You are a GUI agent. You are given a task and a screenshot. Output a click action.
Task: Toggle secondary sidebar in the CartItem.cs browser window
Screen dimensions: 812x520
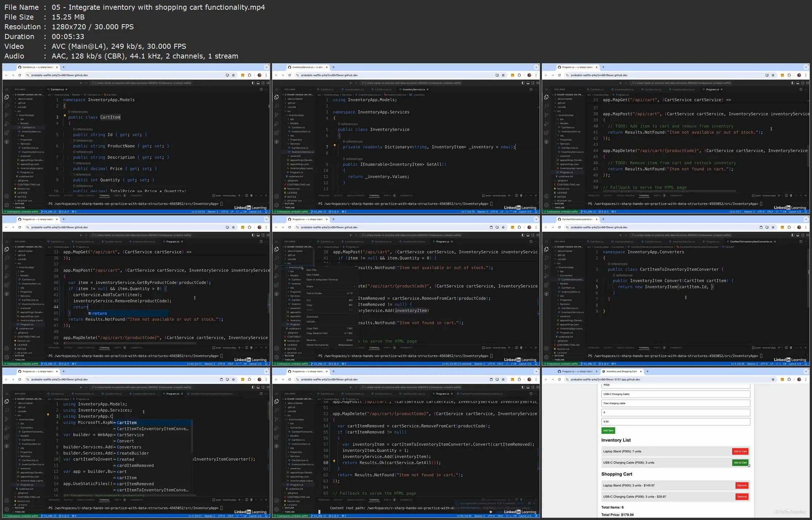click(x=263, y=83)
